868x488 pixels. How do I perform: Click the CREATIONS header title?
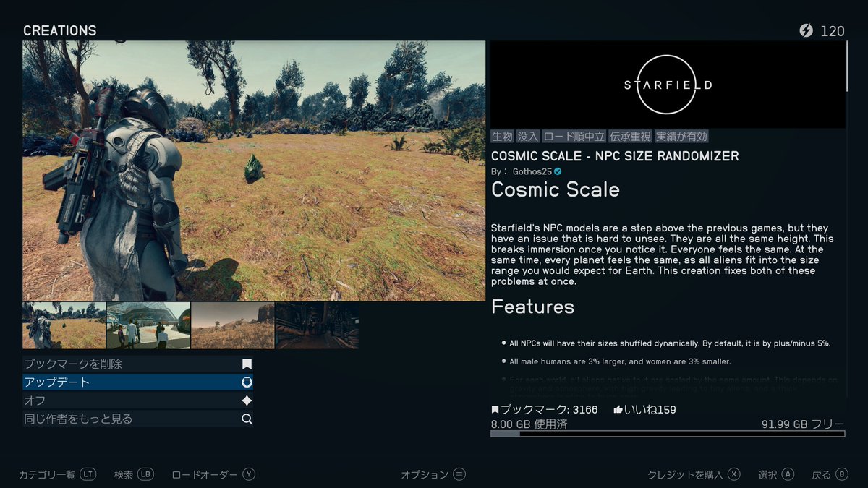click(x=60, y=30)
